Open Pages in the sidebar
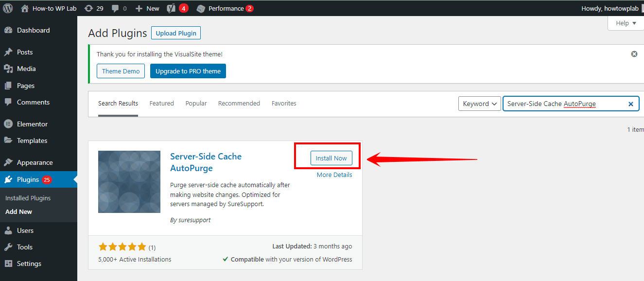This screenshot has width=644, height=281. 38,86
